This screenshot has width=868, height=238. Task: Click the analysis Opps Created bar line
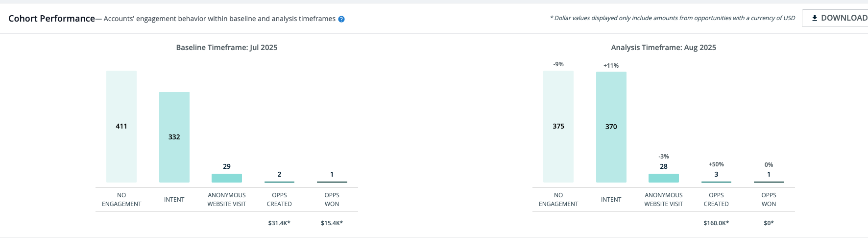pos(716,182)
